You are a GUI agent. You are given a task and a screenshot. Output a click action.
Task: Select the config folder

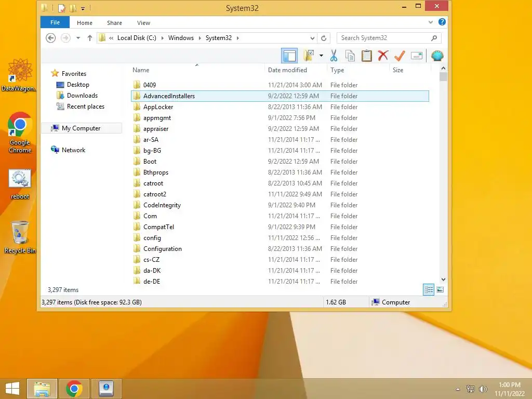click(x=280, y=238)
